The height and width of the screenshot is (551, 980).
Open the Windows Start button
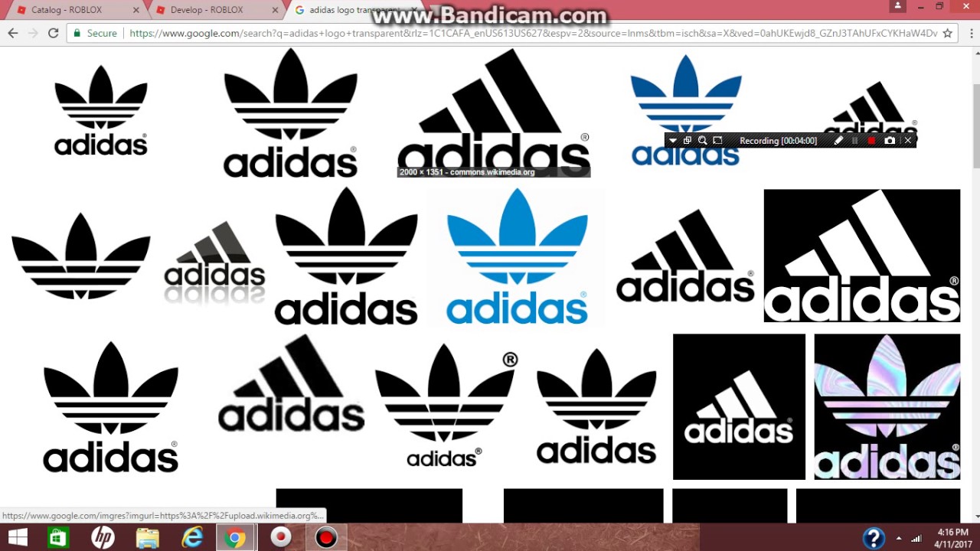[18, 537]
